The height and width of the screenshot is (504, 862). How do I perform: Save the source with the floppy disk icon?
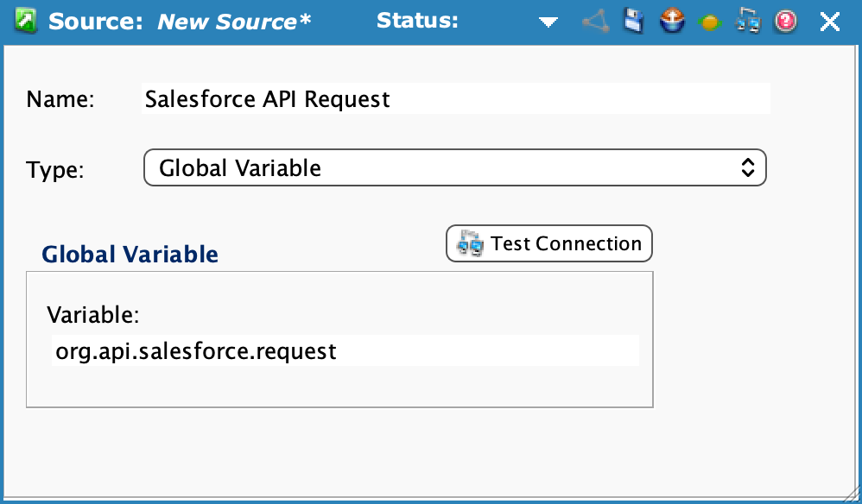click(634, 22)
